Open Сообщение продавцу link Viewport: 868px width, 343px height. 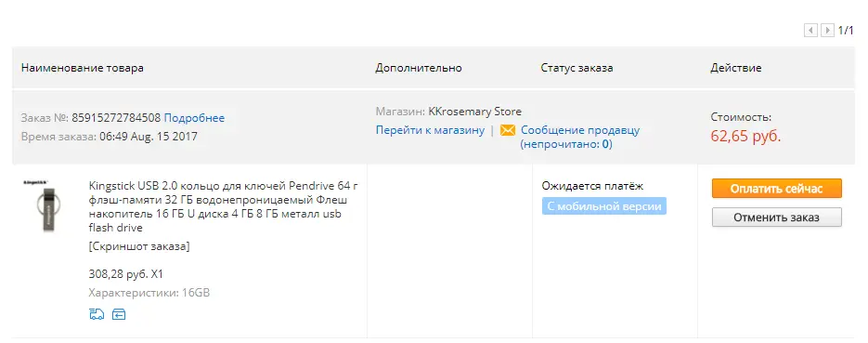(x=580, y=131)
